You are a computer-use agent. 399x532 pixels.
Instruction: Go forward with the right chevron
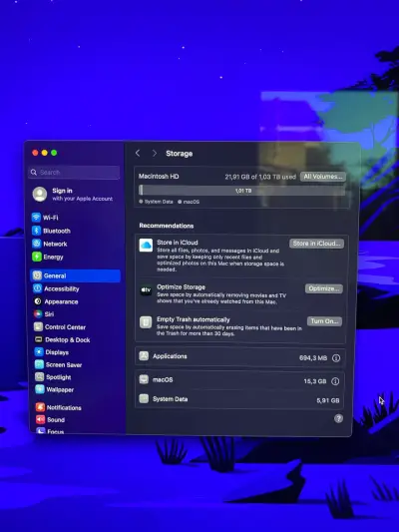click(155, 153)
